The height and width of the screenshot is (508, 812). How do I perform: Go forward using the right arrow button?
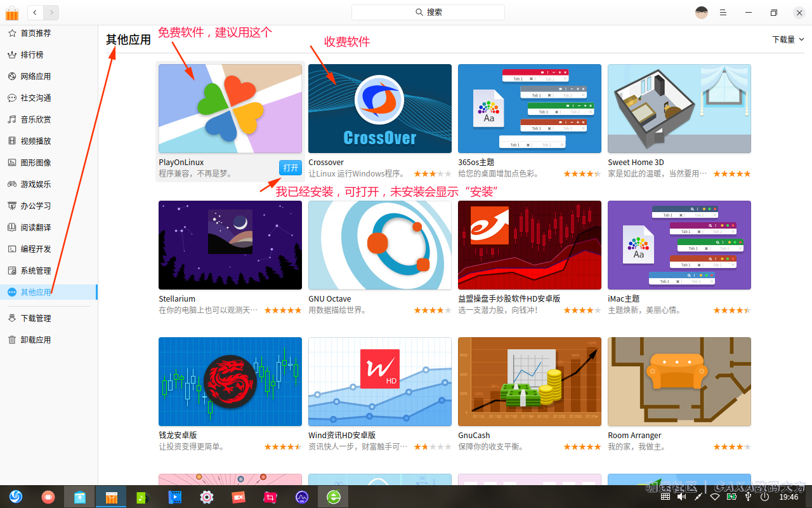click(51, 12)
